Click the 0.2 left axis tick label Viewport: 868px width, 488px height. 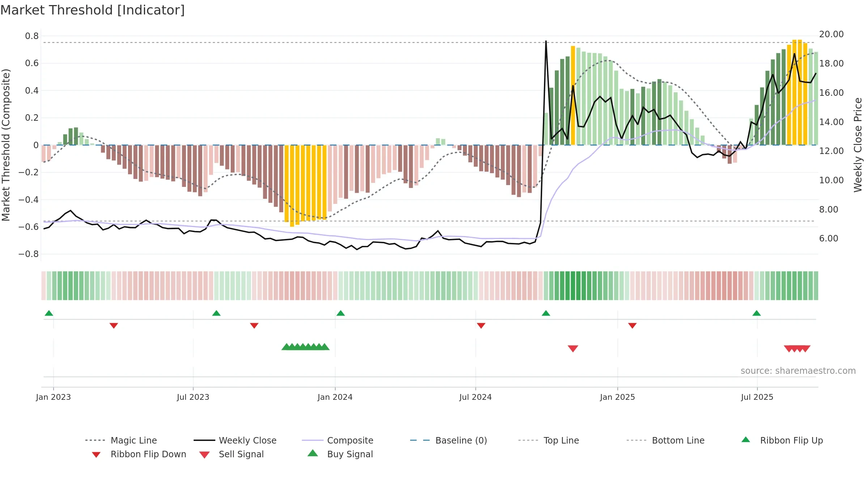click(32, 118)
